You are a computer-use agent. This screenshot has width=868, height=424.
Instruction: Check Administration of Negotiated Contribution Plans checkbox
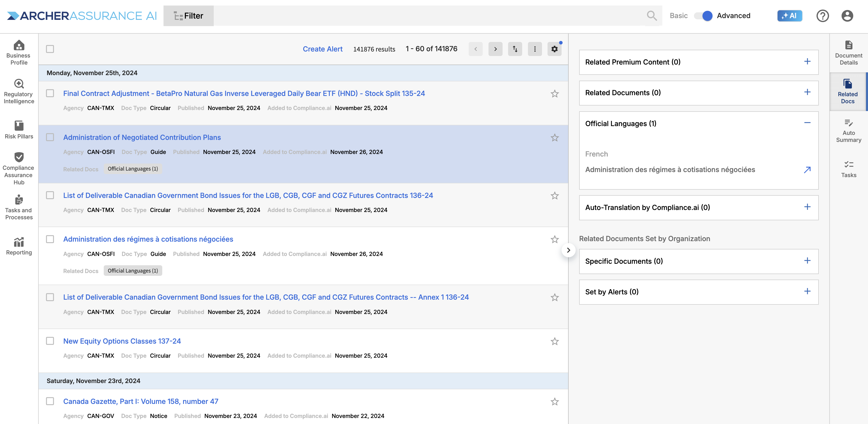point(50,137)
